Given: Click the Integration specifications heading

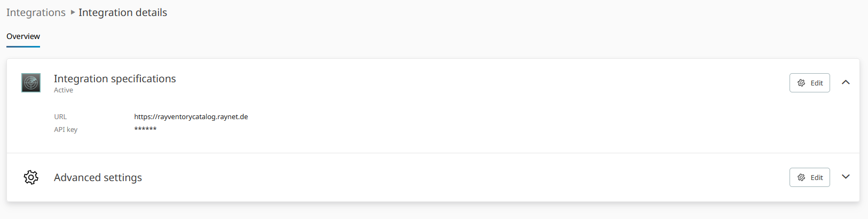Looking at the screenshot, I should click(x=115, y=79).
